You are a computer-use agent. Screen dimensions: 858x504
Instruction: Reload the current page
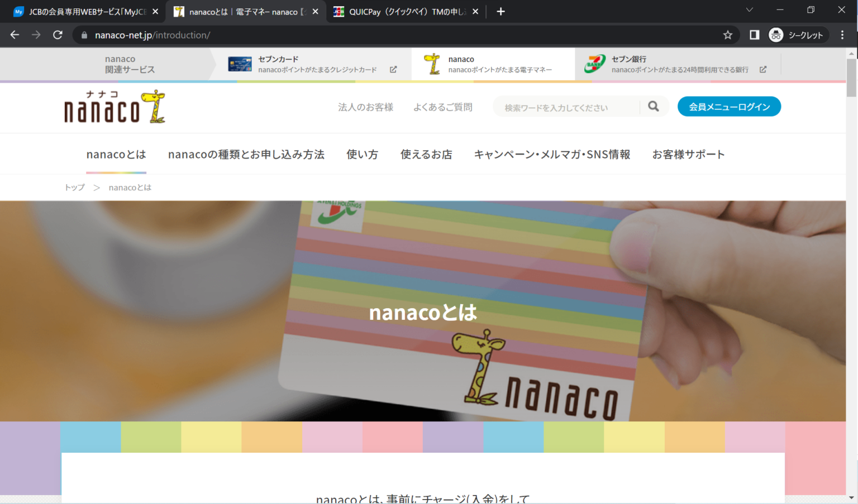(x=58, y=35)
